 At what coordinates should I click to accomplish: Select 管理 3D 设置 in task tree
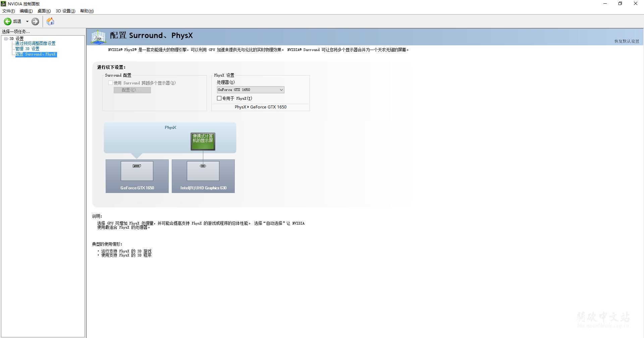(x=27, y=49)
